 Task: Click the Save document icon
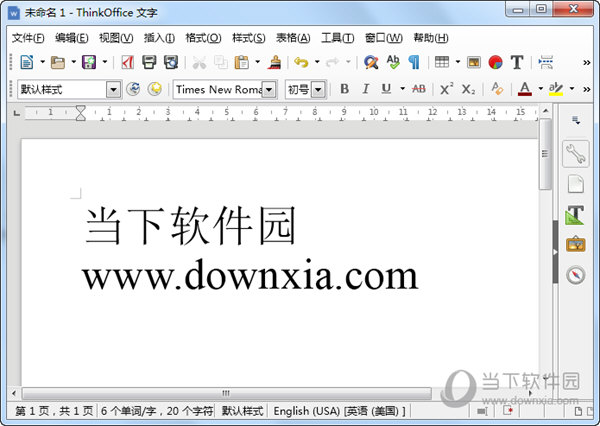(89, 62)
